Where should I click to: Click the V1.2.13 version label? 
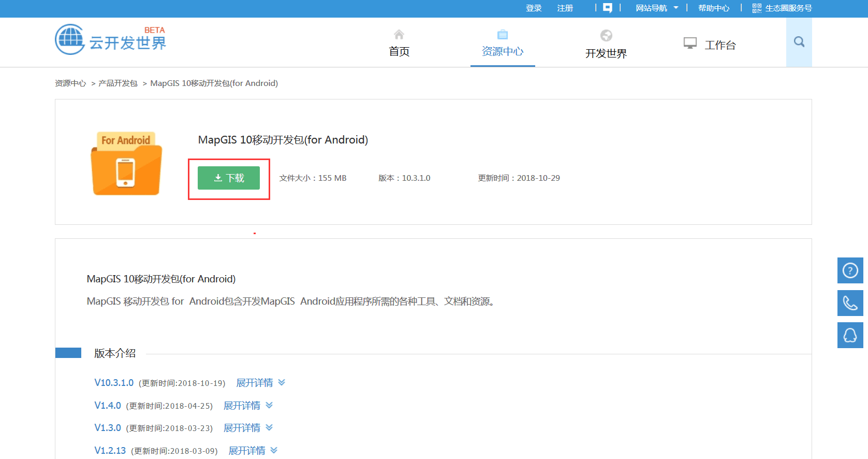tap(110, 451)
